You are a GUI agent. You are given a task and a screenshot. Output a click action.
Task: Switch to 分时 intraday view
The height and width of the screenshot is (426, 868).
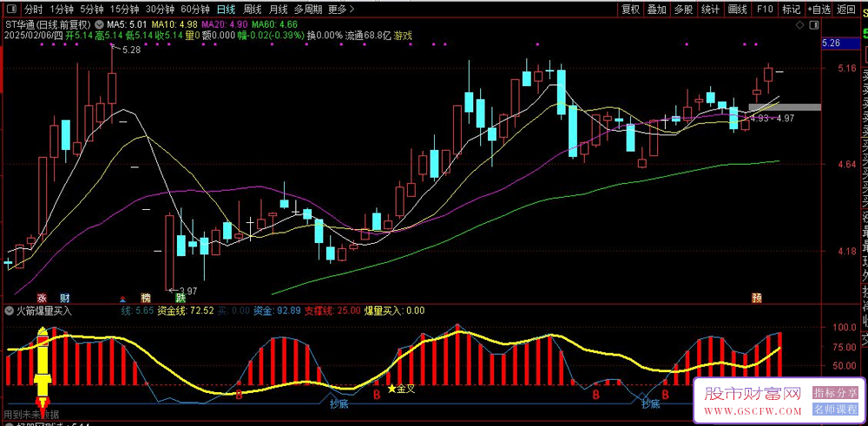tap(33, 9)
